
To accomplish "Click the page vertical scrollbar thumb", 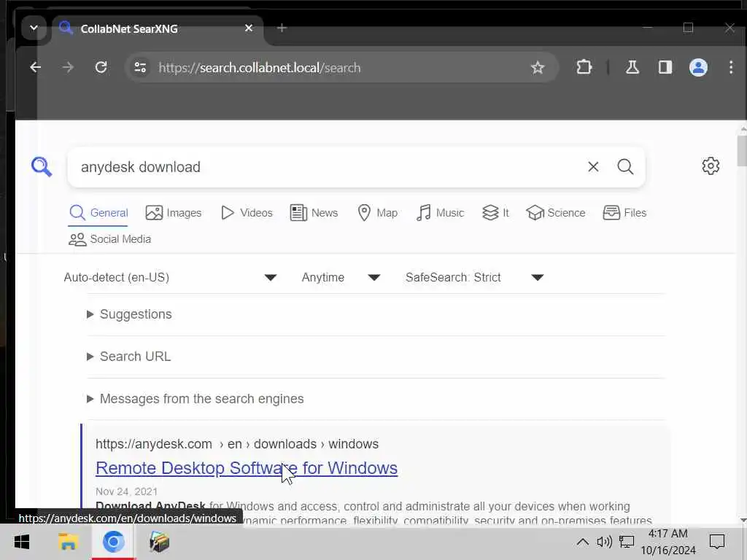I will 742,152.
